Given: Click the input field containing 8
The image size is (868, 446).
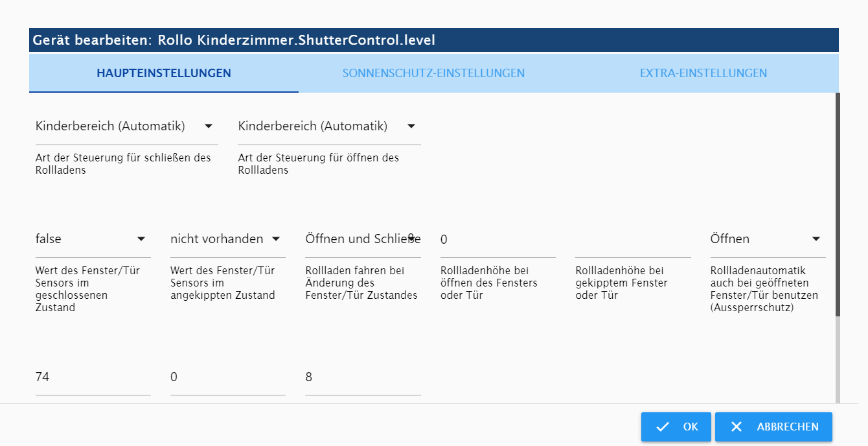Looking at the screenshot, I should (x=363, y=377).
